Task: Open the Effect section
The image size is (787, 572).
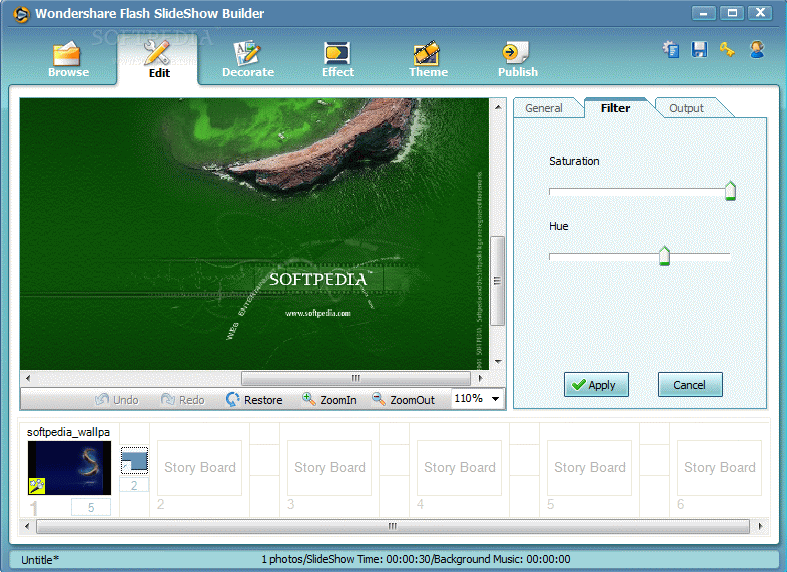Action: point(337,59)
